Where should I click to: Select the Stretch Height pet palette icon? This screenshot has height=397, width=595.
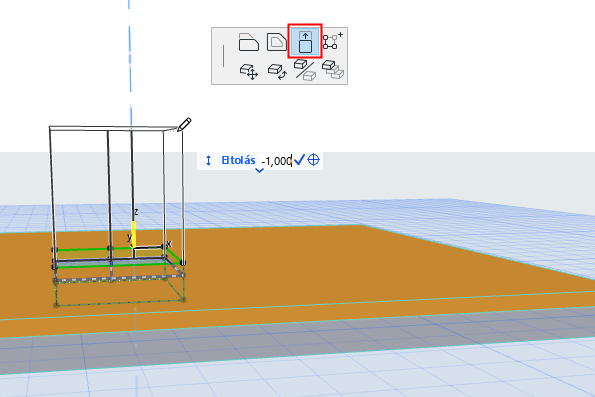[x=305, y=41]
